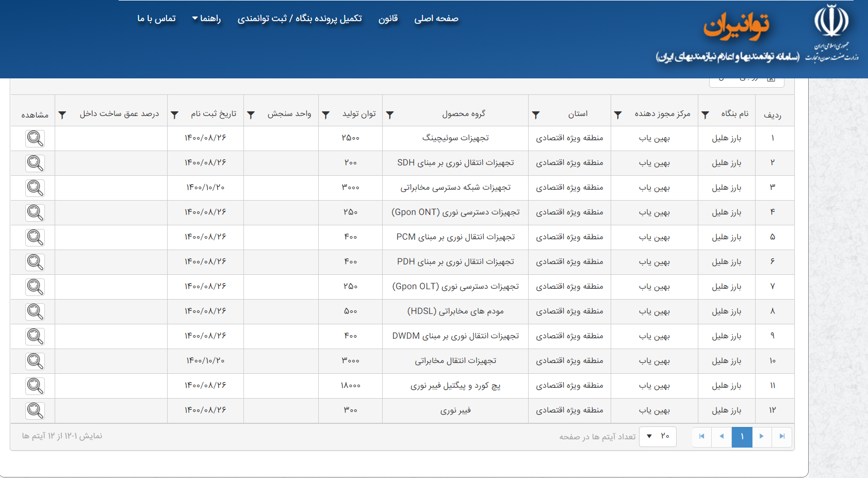The width and height of the screenshot is (868, 478).
Task: Select page ۱ button in pagination
Action: [742, 437]
